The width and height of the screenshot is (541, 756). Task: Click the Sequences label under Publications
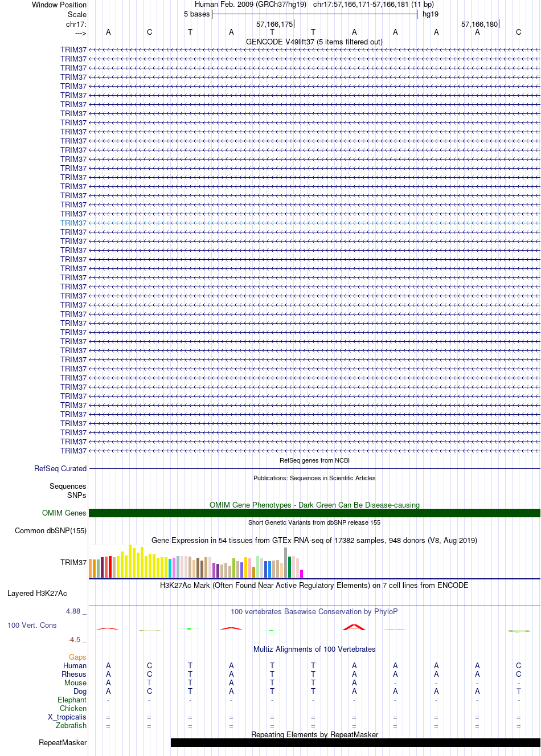click(68, 486)
